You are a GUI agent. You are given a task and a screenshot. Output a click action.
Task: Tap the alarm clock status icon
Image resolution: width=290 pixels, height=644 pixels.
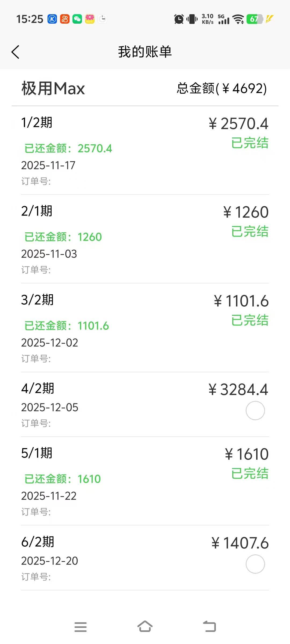179,19
